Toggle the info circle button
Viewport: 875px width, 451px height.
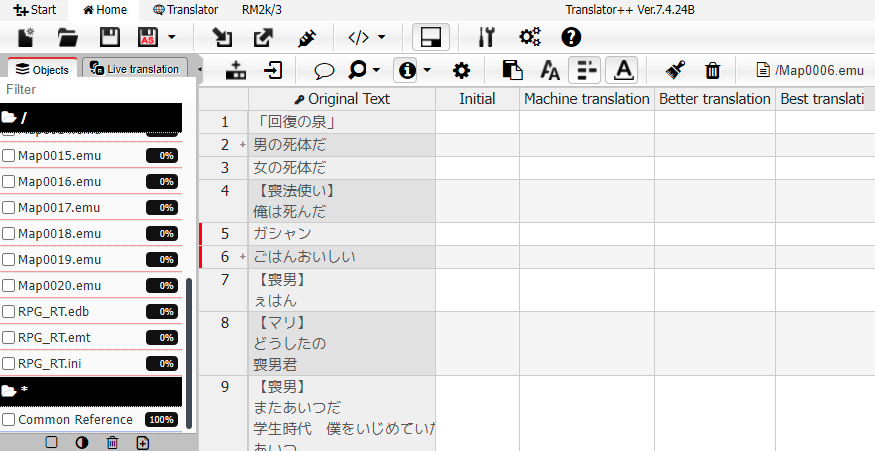(407, 70)
